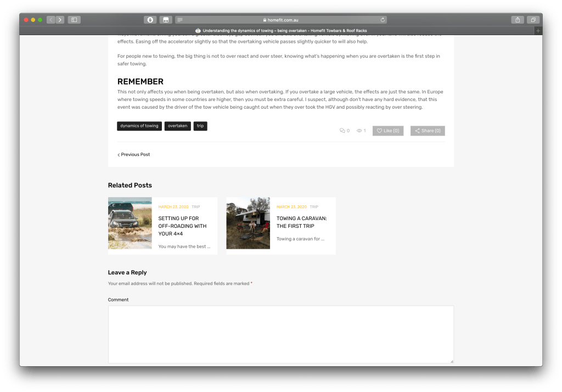
Task: Select the Understanding the dynamics of towing tab
Action: [x=280, y=31]
